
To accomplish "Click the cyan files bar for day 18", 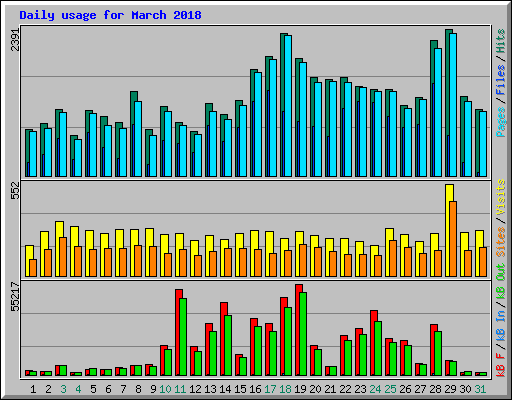I will pyautogui.click(x=288, y=106).
